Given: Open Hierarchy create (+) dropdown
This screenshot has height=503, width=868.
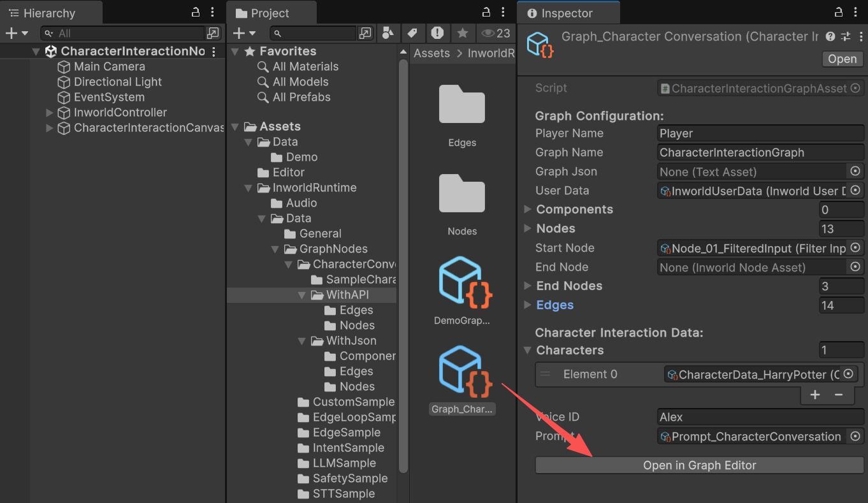Looking at the screenshot, I should click(x=17, y=33).
